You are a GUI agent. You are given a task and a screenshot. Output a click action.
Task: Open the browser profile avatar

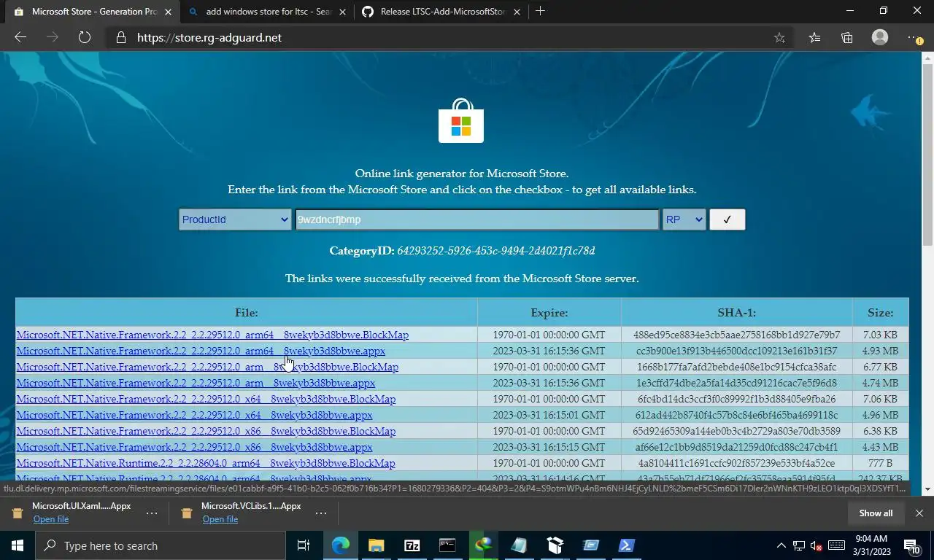pos(880,37)
